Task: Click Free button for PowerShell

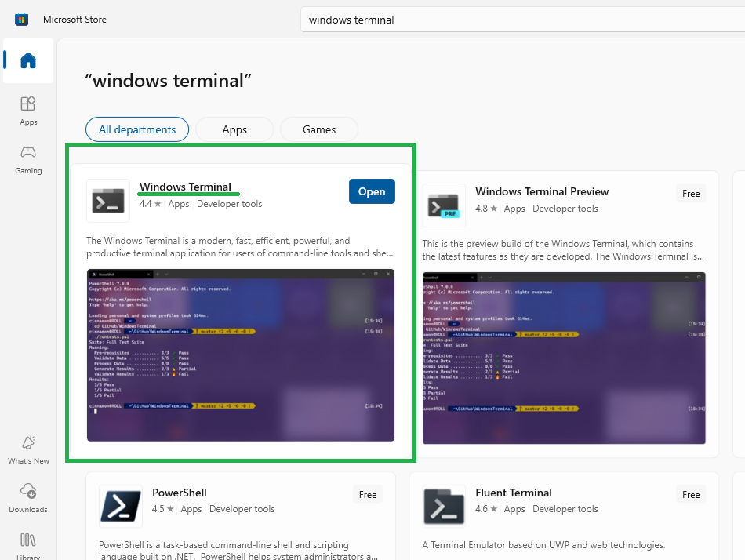Action: click(x=368, y=495)
